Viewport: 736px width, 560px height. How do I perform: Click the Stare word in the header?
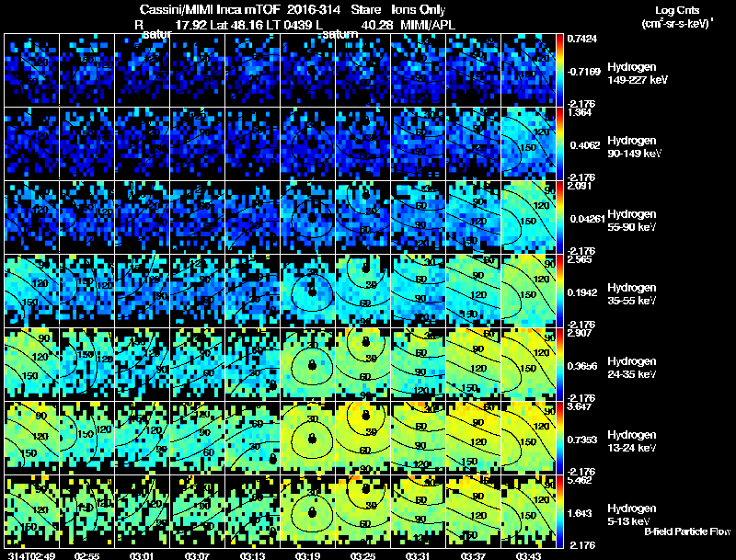coord(366,10)
